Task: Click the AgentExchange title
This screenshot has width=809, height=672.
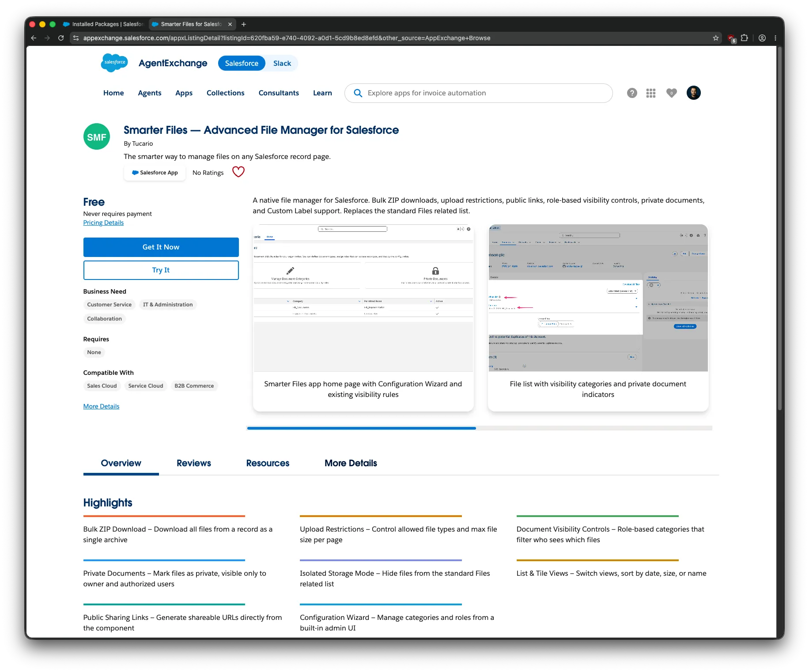Action: click(x=173, y=63)
